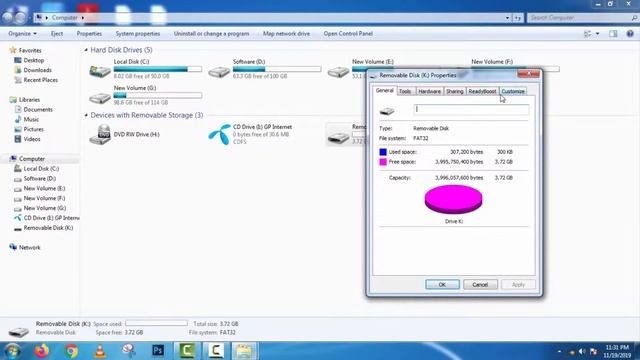Switch to the Hardware tab
640x360 pixels.
[429, 91]
